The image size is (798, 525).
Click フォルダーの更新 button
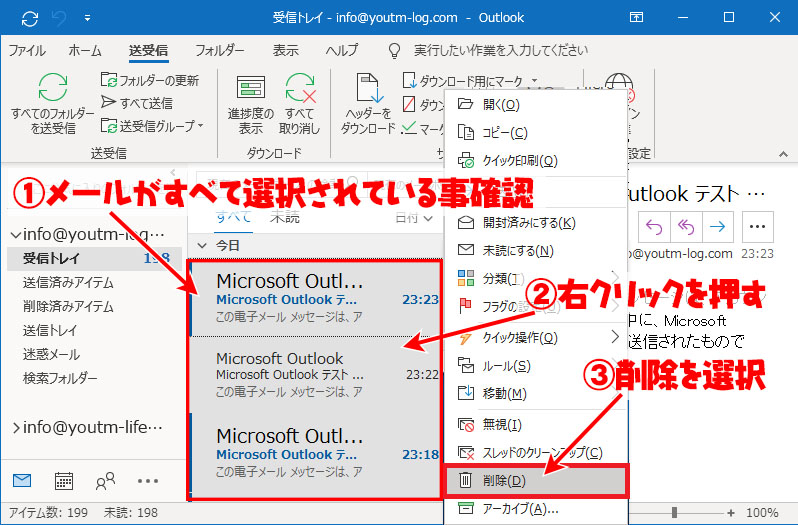(x=150, y=80)
